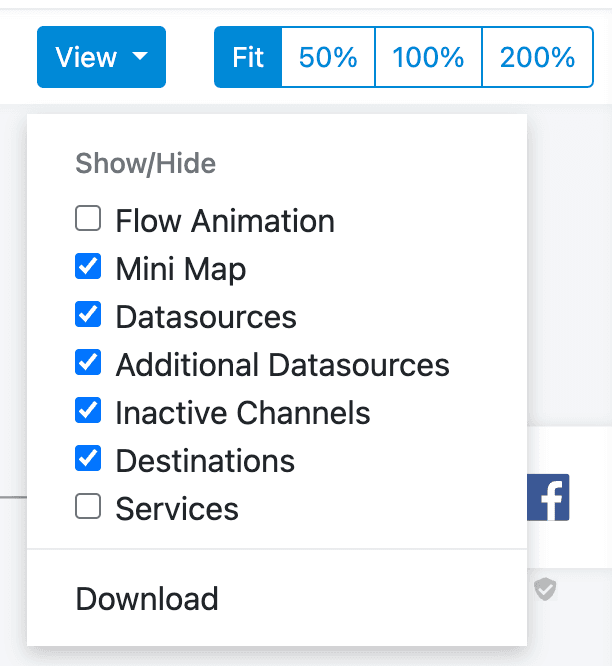Uncheck the Inactive Channels checkbox
The image size is (612, 666).
click(x=88, y=410)
